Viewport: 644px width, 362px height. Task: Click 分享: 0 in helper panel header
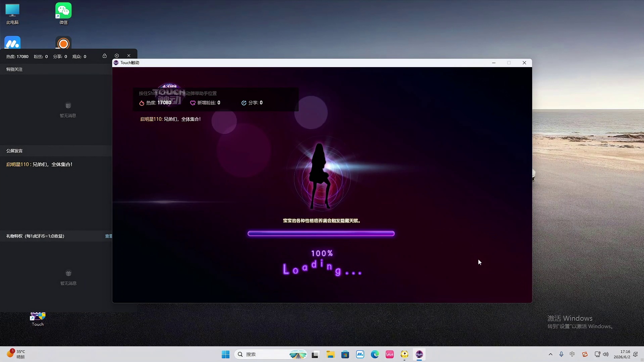(x=60, y=57)
